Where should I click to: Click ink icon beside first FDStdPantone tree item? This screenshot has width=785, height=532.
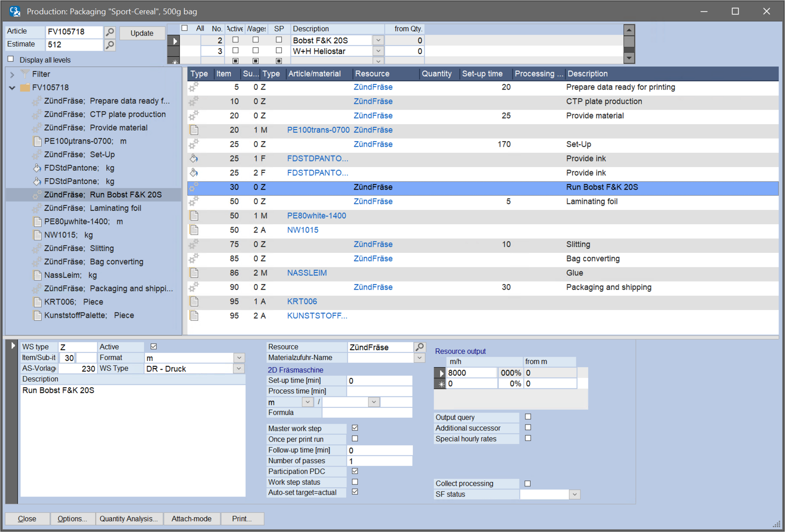pos(37,168)
